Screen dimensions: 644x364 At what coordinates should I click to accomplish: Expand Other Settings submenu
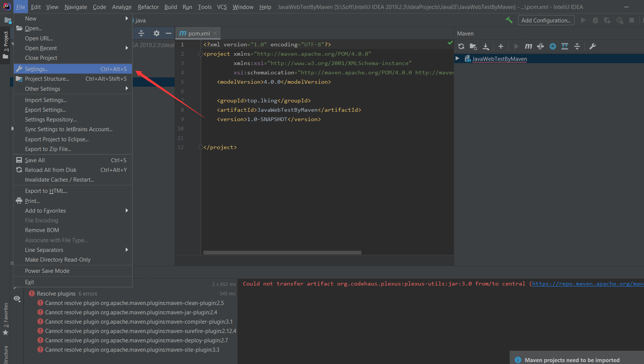coord(127,89)
